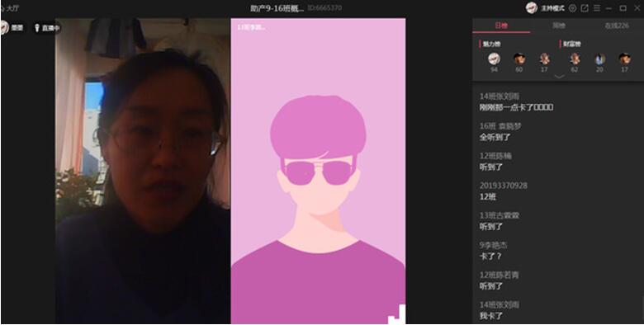Click the 魅力榜 charm ranking heading
The height and width of the screenshot is (325, 644).
pyautogui.click(x=491, y=44)
